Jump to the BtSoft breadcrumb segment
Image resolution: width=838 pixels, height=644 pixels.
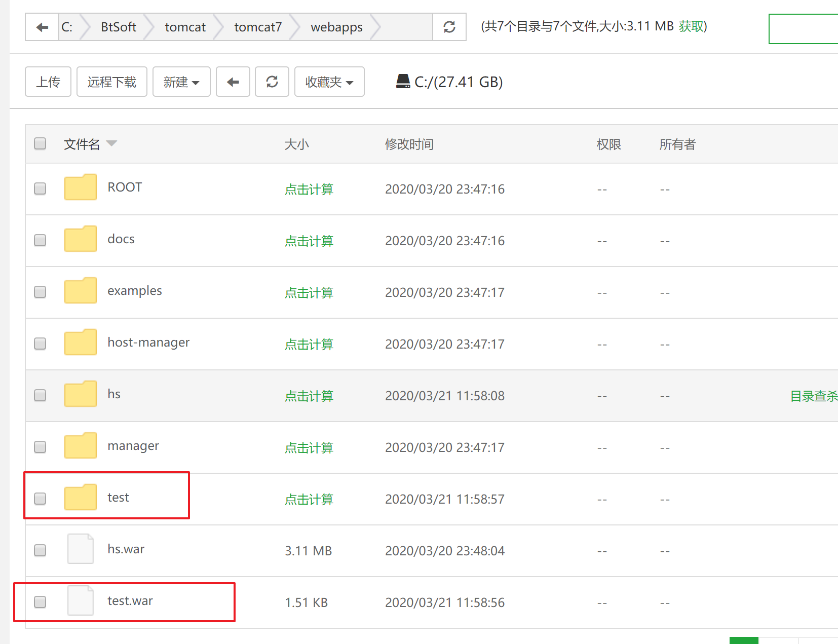pos(119,27)
